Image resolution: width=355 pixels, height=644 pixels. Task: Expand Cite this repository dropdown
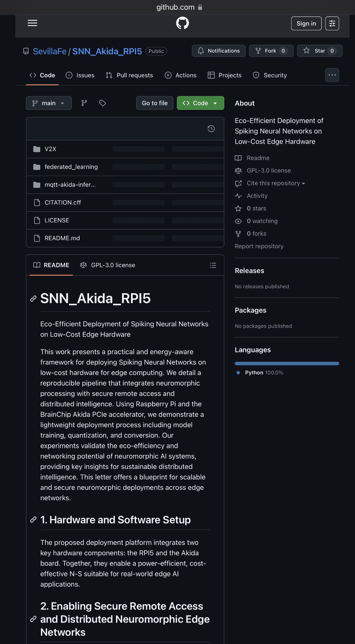tap(275, 183)
